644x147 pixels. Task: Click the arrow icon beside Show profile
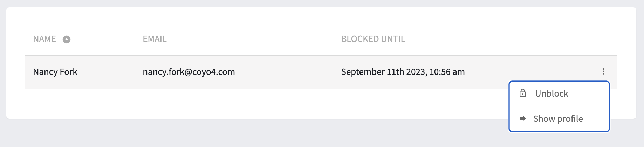[522, 118]
